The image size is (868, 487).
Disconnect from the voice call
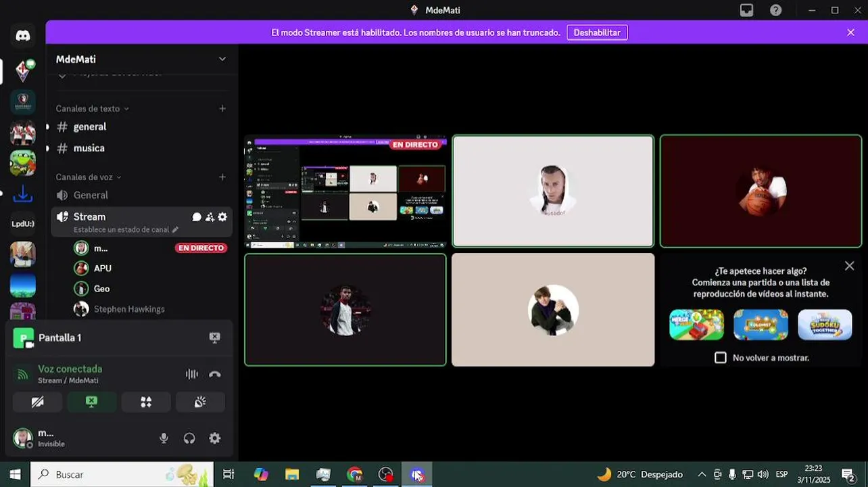tap(215, 374)
